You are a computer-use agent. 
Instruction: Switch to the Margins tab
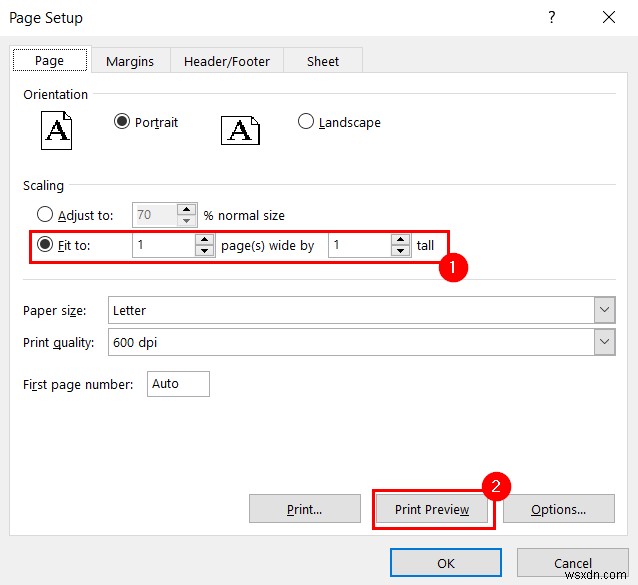130,61
